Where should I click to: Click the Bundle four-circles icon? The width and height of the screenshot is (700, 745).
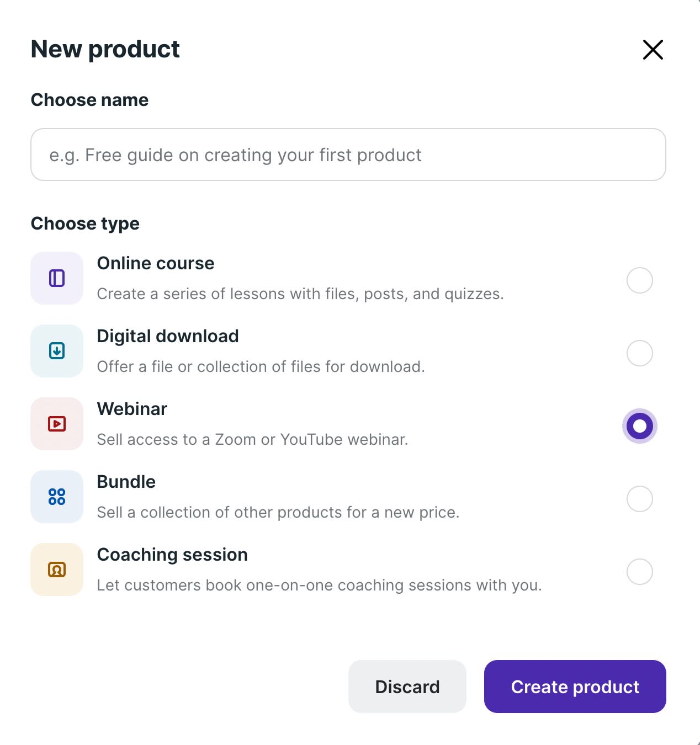tap(57, 497)
